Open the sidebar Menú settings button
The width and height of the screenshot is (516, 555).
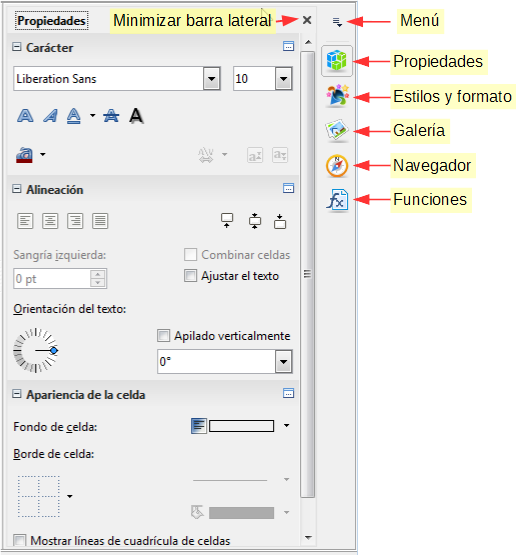coord(337,22)
